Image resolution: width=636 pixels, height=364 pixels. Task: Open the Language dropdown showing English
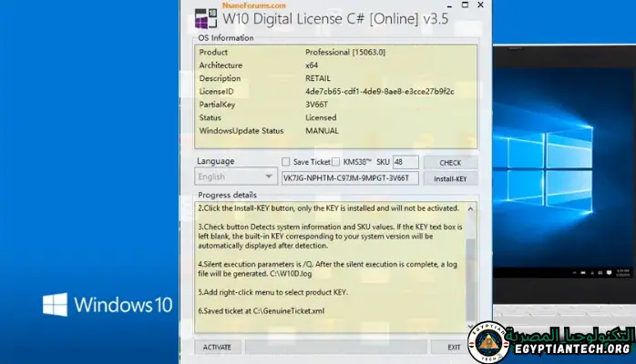coord(236,177)
